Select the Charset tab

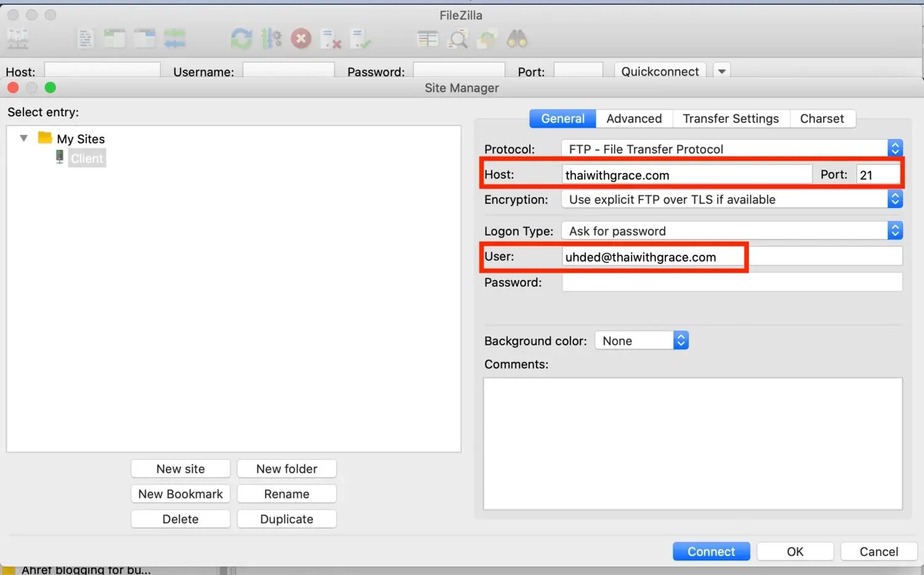[822, 118]
